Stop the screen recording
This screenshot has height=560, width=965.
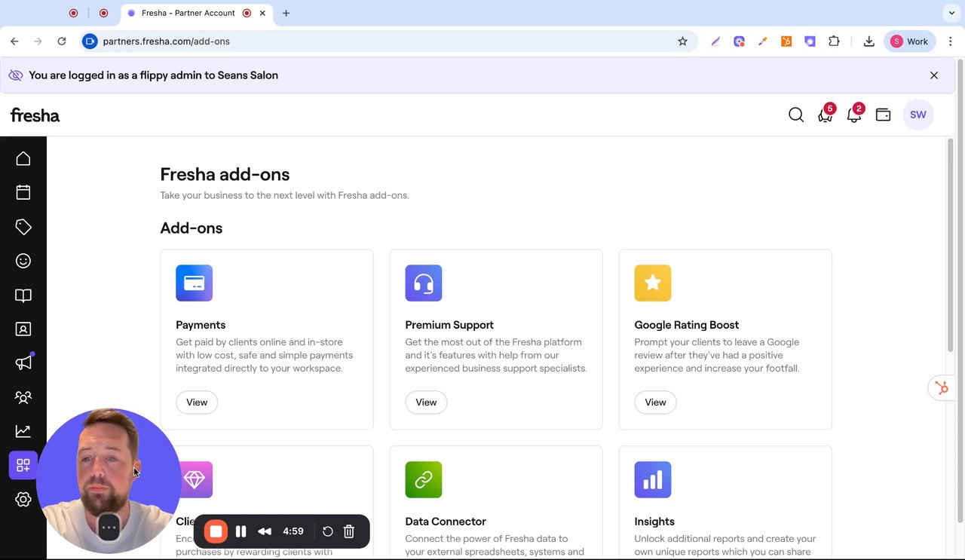point(216,531)
